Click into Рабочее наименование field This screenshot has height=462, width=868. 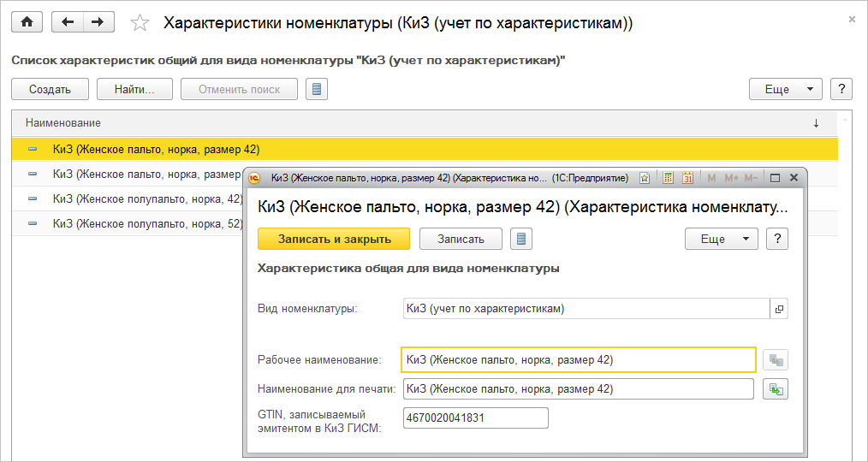click(578, 360)
